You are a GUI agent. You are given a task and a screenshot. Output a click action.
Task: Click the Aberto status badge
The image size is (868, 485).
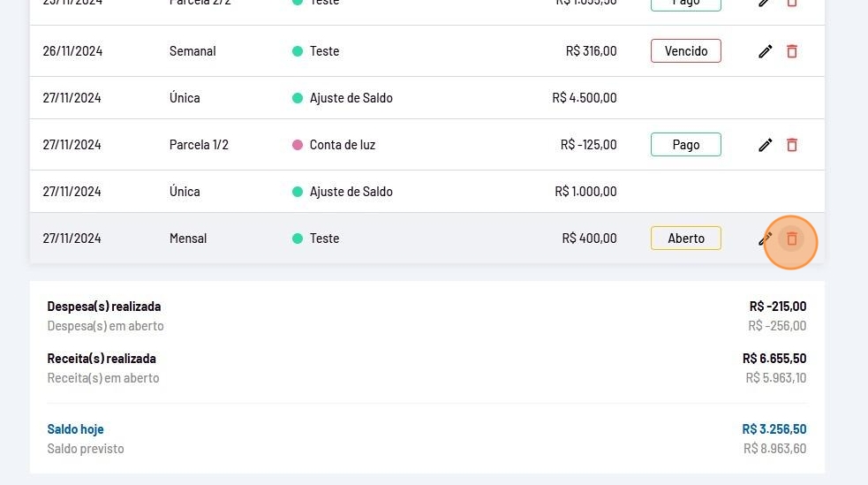pos(685,239)
